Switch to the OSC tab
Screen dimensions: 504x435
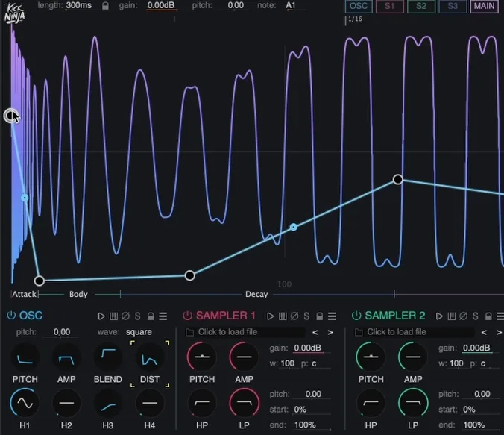coord(359,6)
